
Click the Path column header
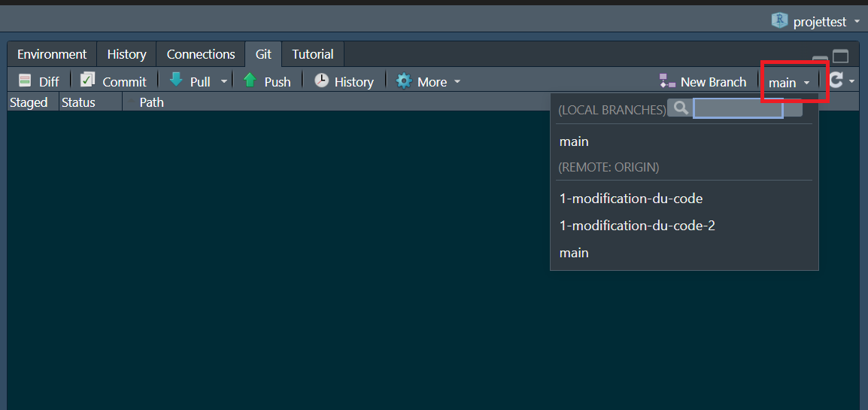[x=151, y=102]
